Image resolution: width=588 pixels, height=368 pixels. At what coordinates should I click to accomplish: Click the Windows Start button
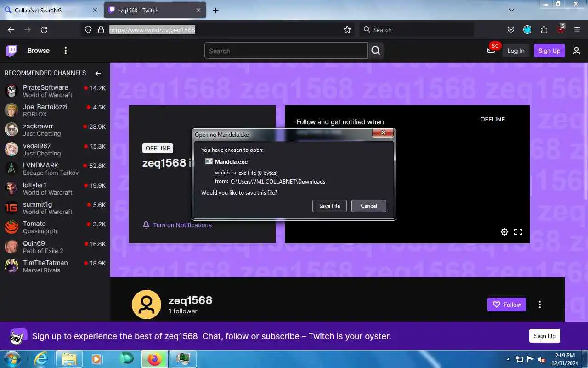click(12, 358)
